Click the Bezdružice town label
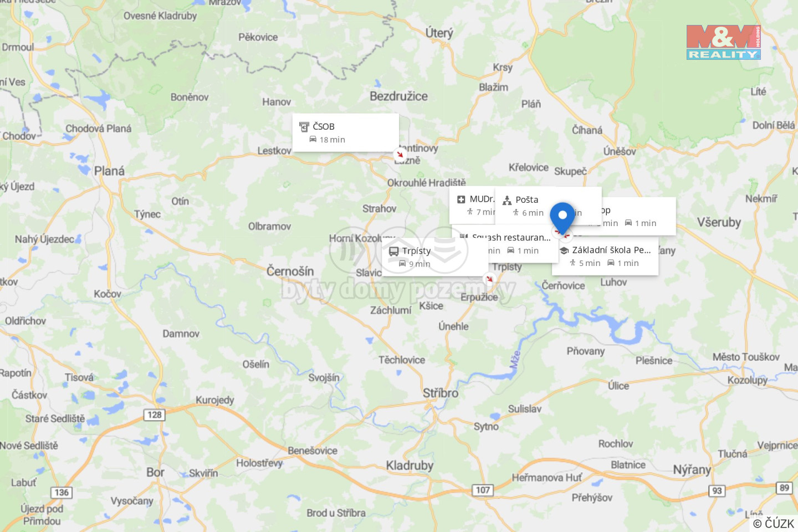This screenshot has width=798, height=532. coord(398,96)
